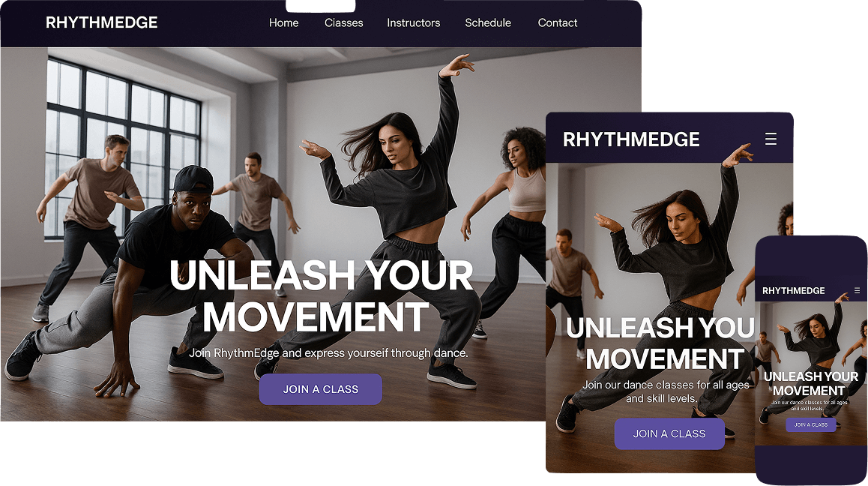
Task: Click the phone's small dance classes subtext
Action: (810, 406)
